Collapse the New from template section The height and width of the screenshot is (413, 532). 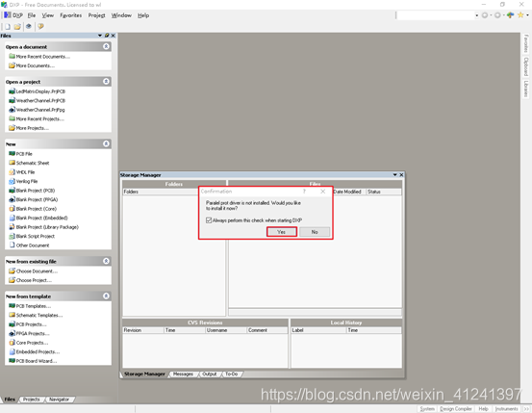[x=106, y=296]
